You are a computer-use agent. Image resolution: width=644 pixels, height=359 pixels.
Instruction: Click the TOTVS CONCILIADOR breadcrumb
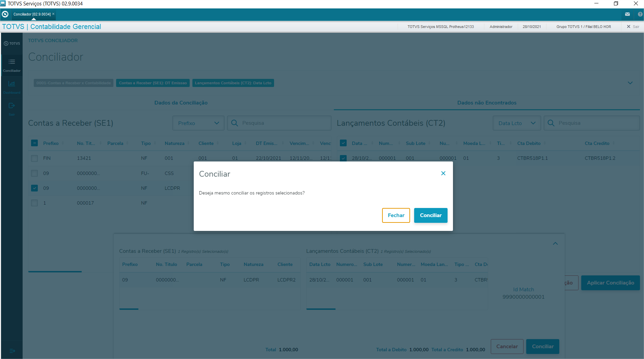point(53,40)
